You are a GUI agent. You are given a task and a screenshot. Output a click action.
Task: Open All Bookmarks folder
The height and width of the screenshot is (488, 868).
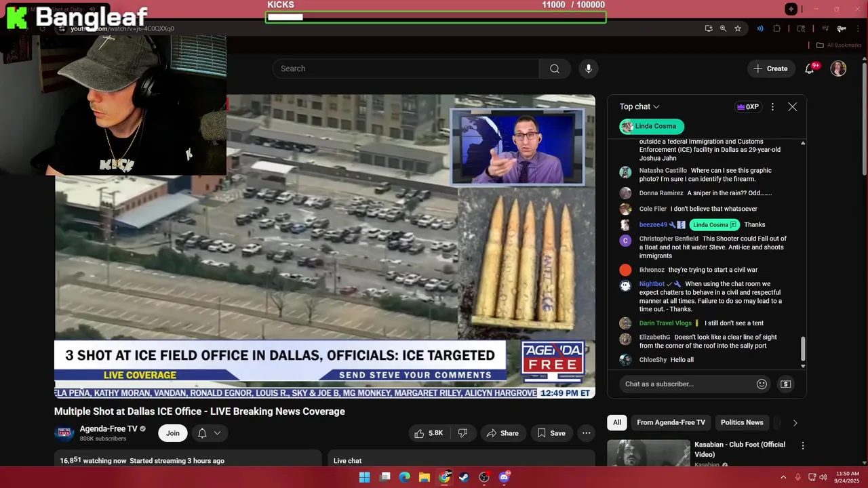click(838, 45)
